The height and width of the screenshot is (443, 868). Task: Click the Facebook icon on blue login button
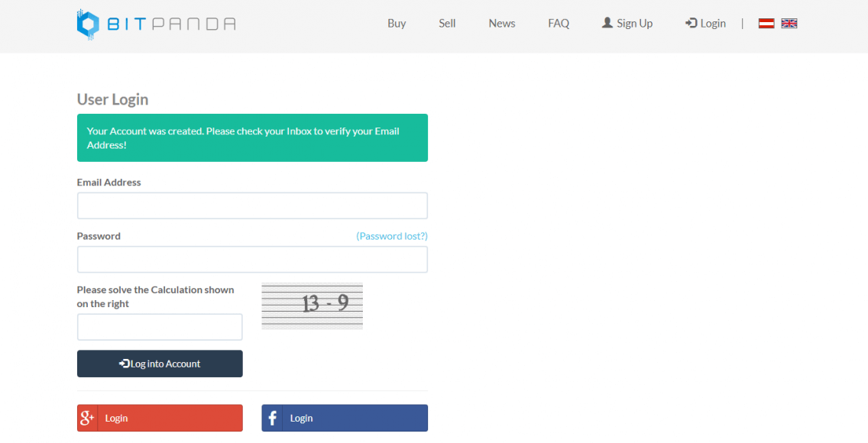point(272,418)
